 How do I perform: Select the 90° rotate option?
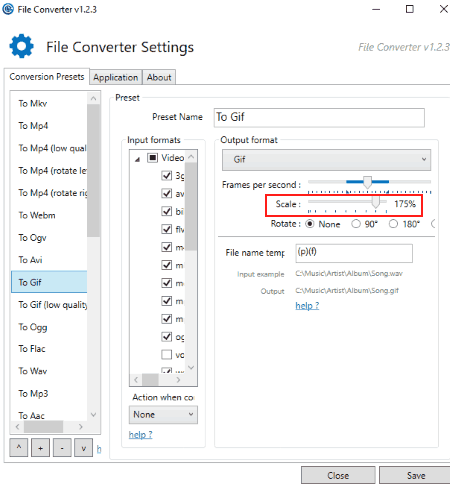pyautogui.click(x=356, y=224)
